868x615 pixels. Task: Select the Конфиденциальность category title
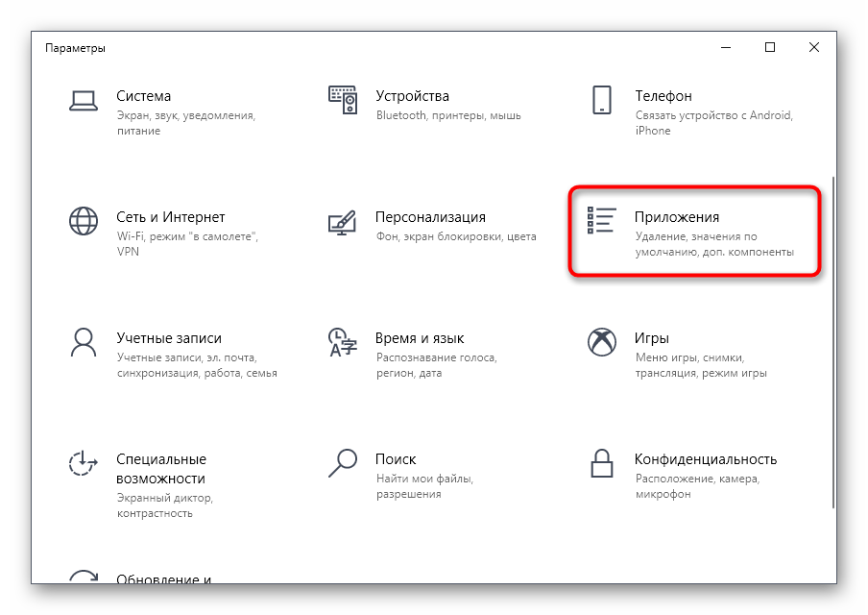pyautogui.click(x=705, y=459)
